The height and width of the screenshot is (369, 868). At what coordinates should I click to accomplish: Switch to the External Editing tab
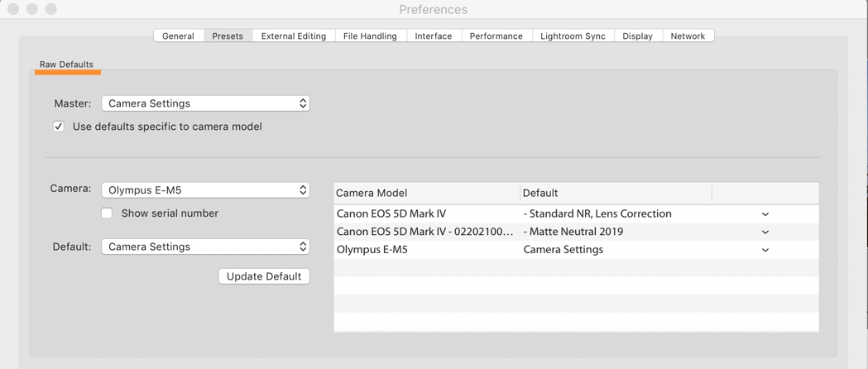[293, 36]
